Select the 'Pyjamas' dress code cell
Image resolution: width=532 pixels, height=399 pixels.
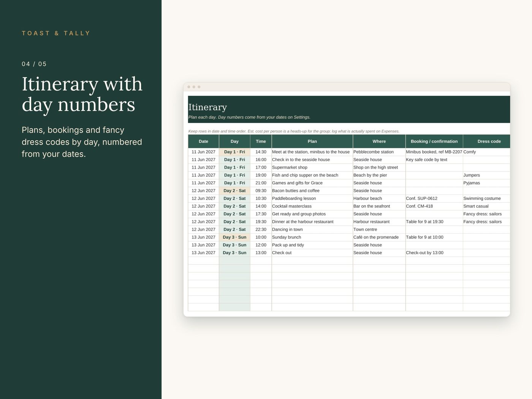(x=486, y=183)
